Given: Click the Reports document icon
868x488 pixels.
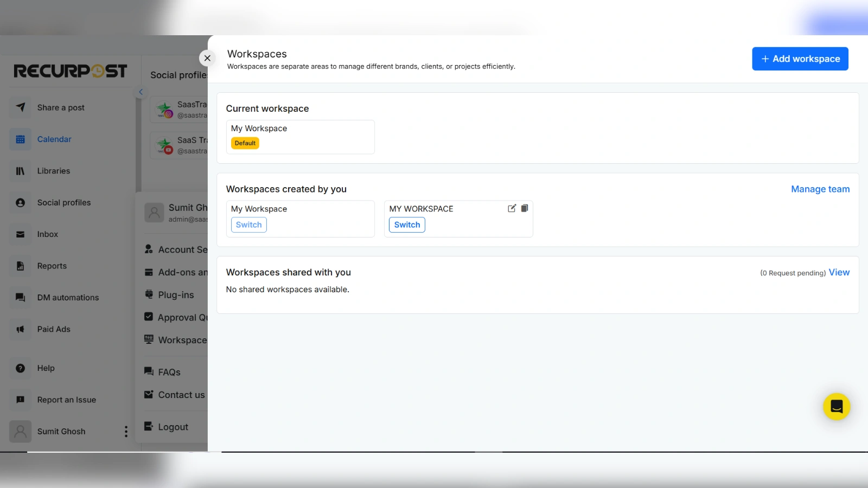Looking at the screenshot, I should click(21, 266).
